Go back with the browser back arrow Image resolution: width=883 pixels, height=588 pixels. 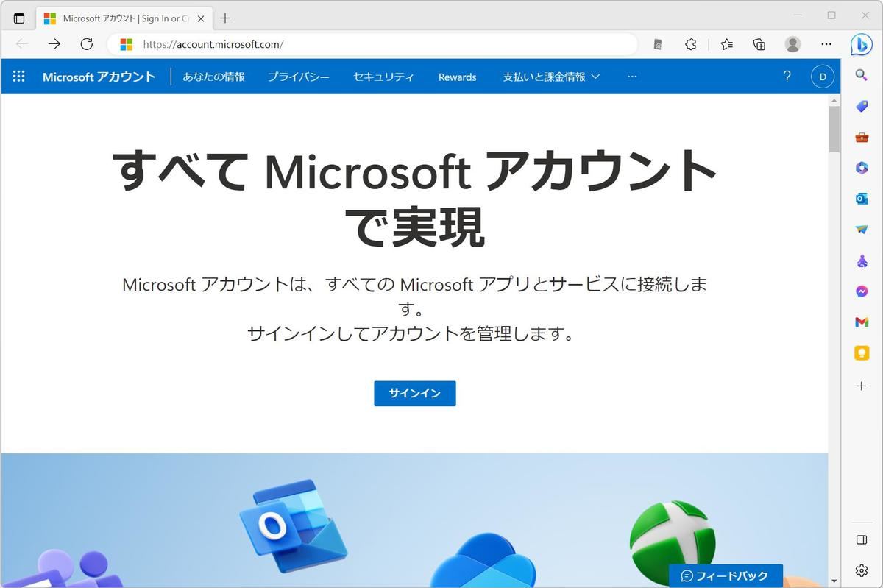pyautogui.click(x=22, y=44)
